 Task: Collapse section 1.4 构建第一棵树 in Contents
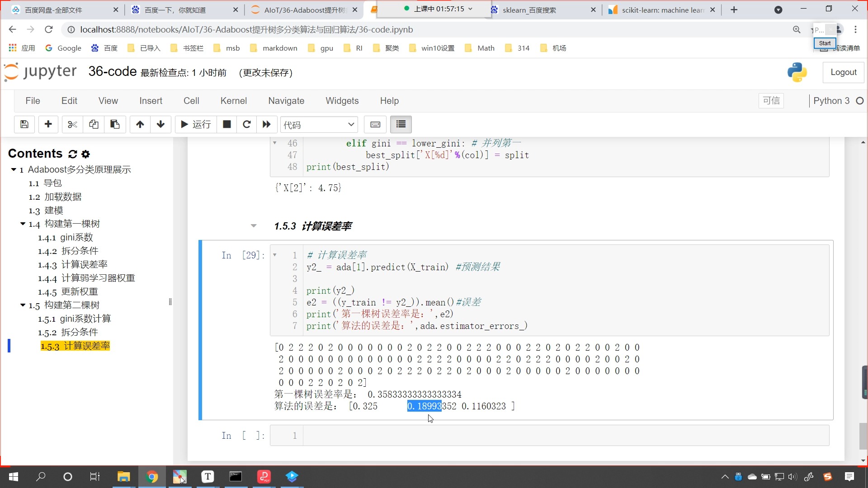[x=23, y=224]
